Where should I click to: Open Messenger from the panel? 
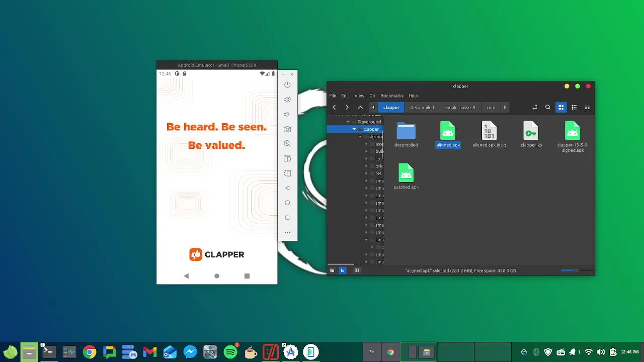pyautogui.click(x=190, y=352)
